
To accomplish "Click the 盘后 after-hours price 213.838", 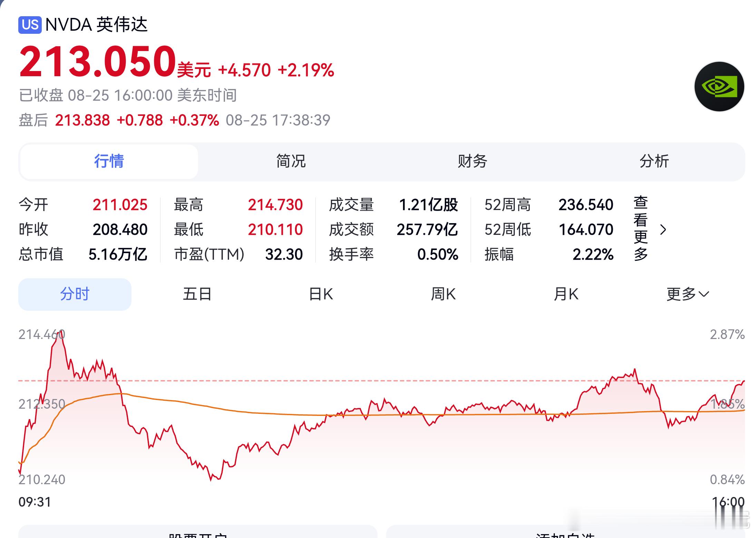I will pyautogui.click(x=82, y=120).
